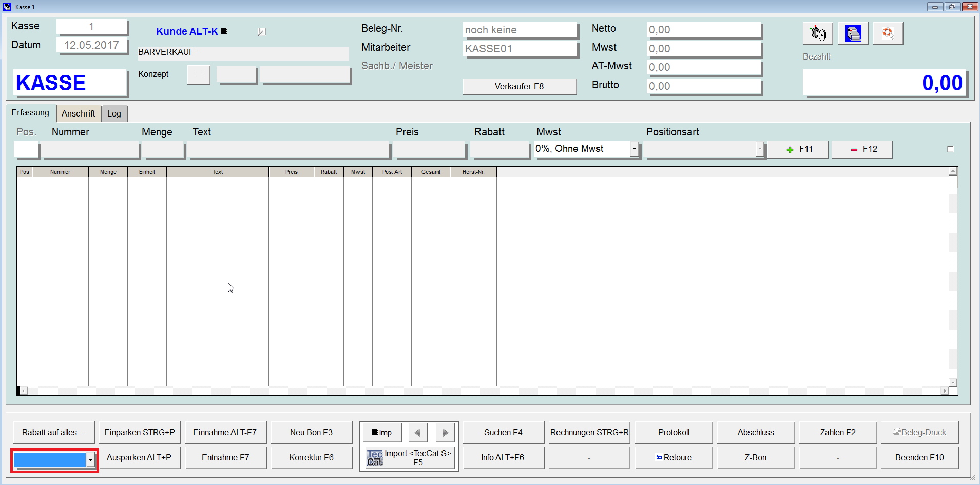Click the red minus F12 button

[x=862, y=149]
